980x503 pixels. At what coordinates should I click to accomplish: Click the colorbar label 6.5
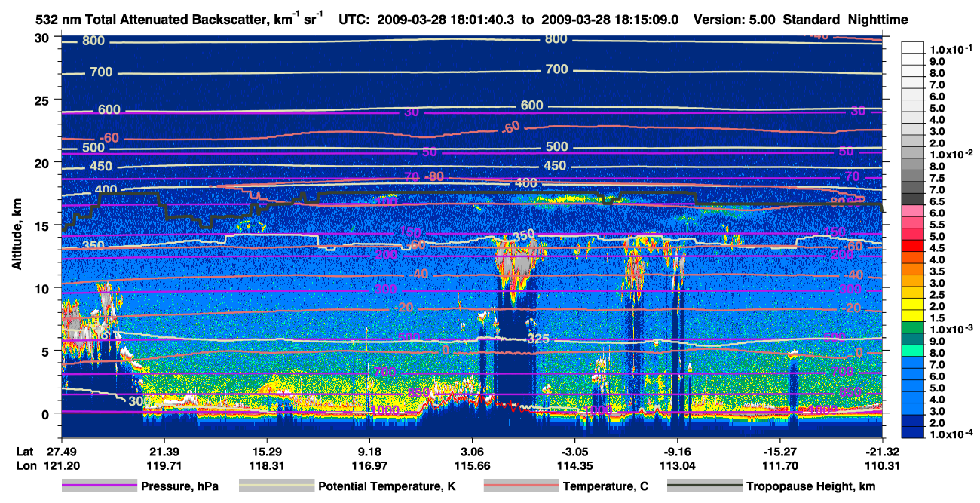[x=937, y=201]
